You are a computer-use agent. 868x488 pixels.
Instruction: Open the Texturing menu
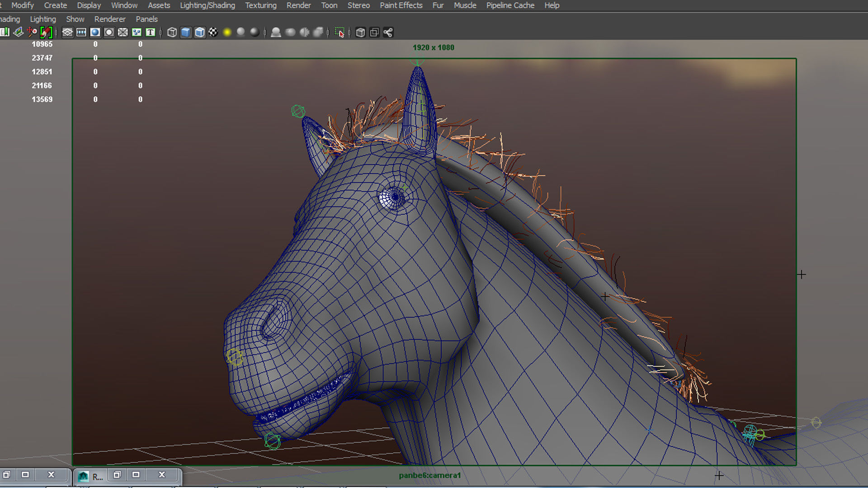261,5
